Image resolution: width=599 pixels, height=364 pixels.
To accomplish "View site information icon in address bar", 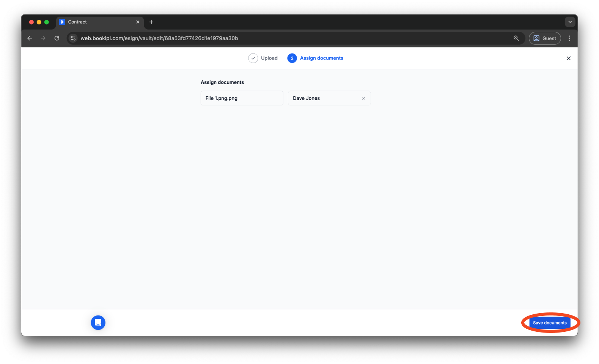I will 73,38.
